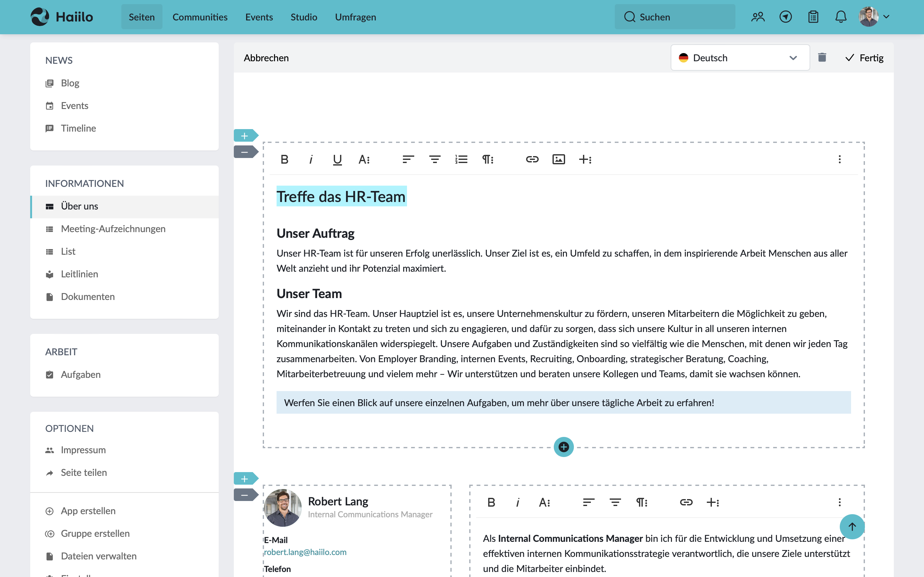The height and width of the screenshot is (577, 924).
Task: Center text in lower text editor
Action: 615,502
